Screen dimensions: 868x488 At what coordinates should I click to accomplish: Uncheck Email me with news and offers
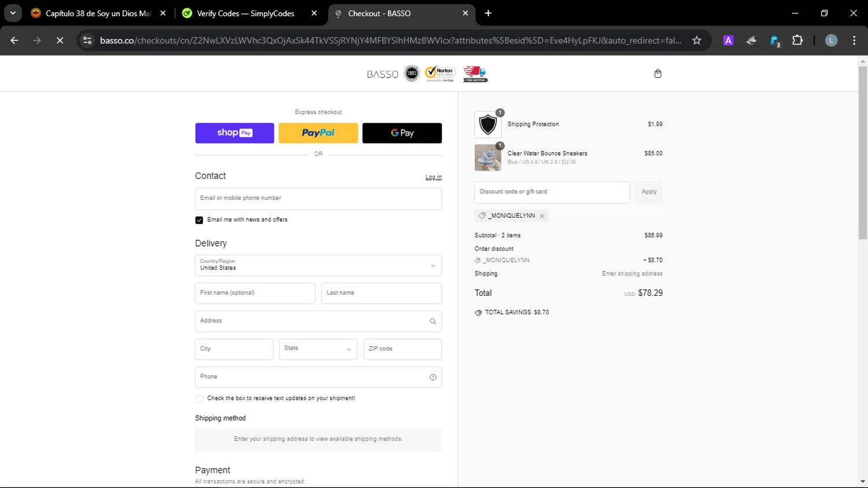pos(199,220)
